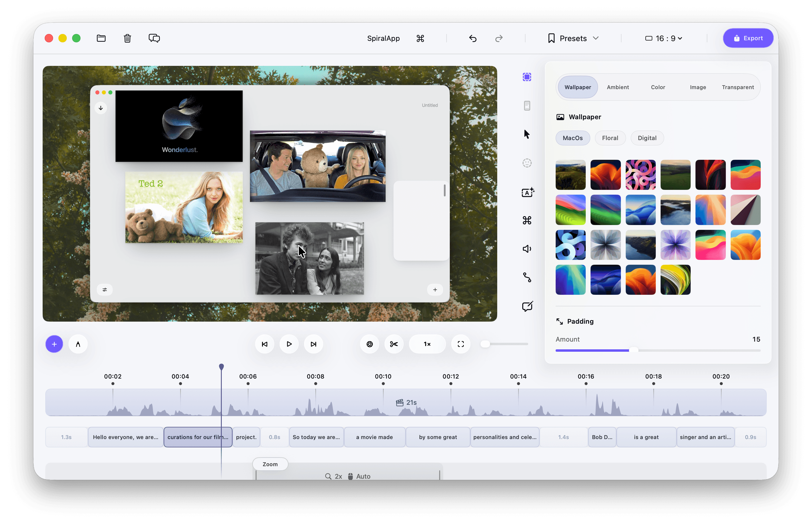812x524 pixels.
Task: Switch to the Image tab
Action: point(698,87)
